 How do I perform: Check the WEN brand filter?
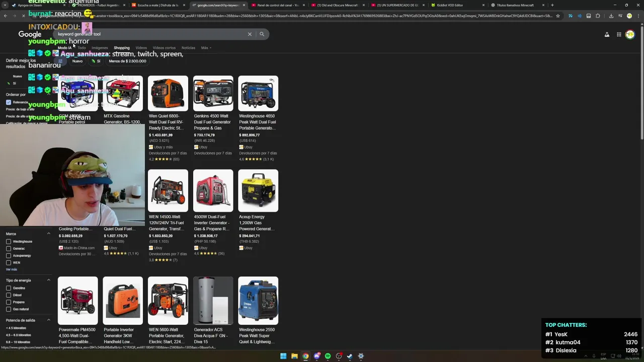click(9, 262)
